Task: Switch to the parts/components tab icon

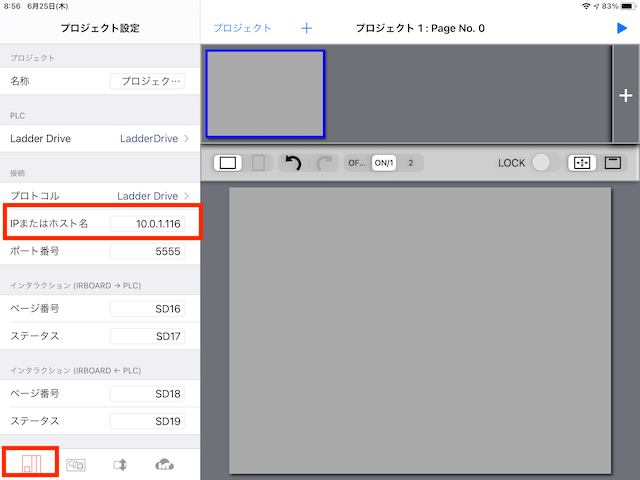Action: (76, 464)
